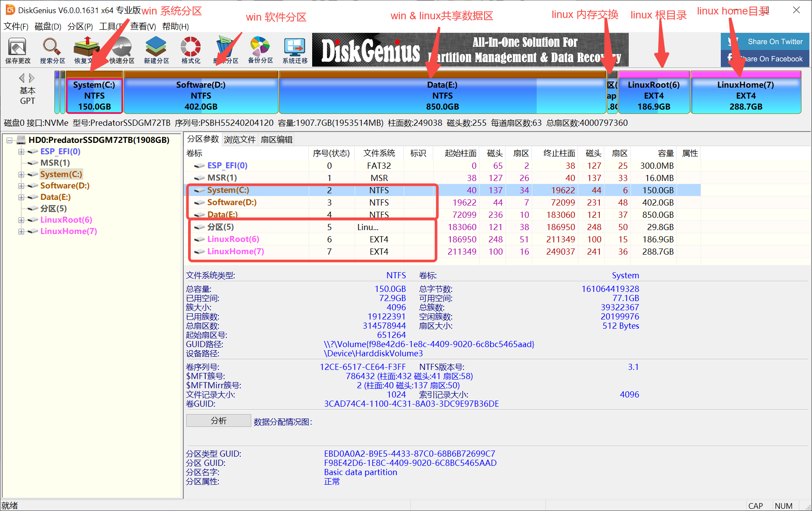
Task: Select LinuxHome(7) in the disk tree
Action: coord(68,231)
